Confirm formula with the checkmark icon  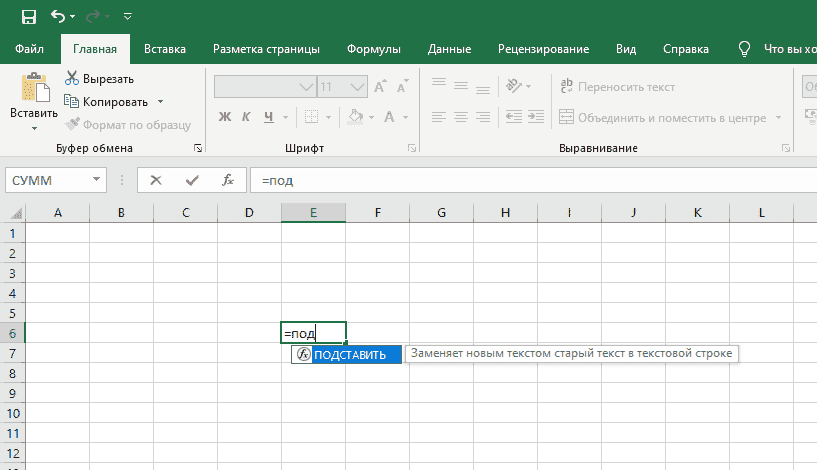click(x=191, y=180)
